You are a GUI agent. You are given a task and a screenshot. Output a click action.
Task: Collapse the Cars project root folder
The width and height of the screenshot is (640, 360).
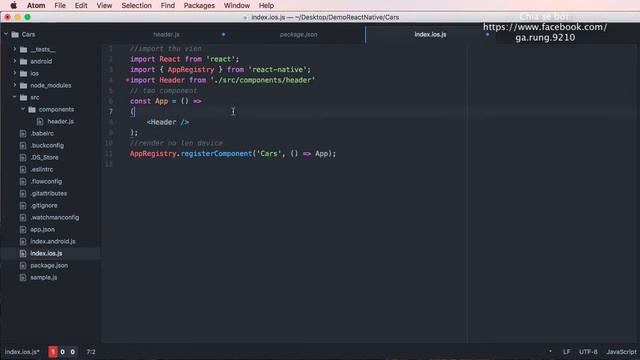[x=6, y=34]
